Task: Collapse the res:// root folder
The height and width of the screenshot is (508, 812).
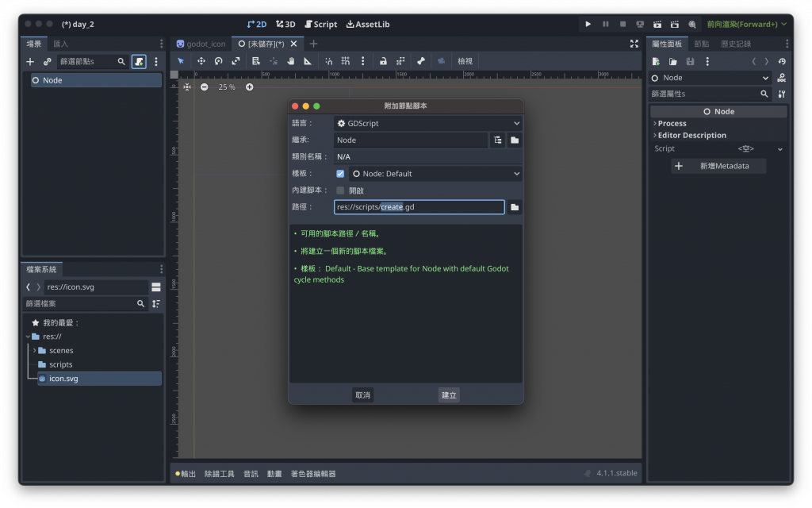Action: pos(28,337)
